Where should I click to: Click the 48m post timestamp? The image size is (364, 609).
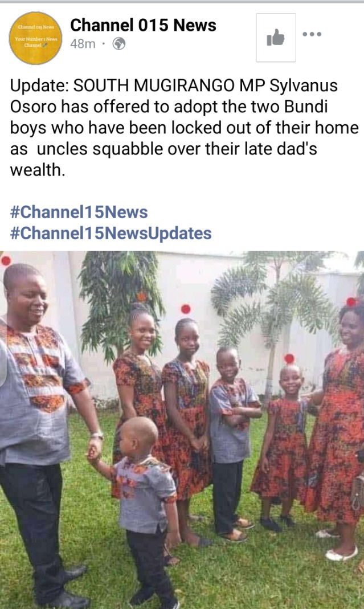[x=83, y=44]
